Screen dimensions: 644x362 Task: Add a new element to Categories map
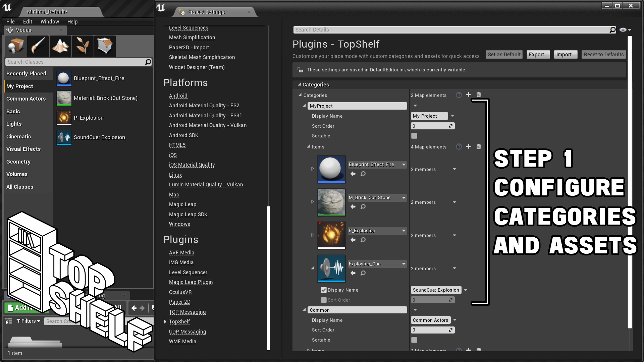(469, 95)
